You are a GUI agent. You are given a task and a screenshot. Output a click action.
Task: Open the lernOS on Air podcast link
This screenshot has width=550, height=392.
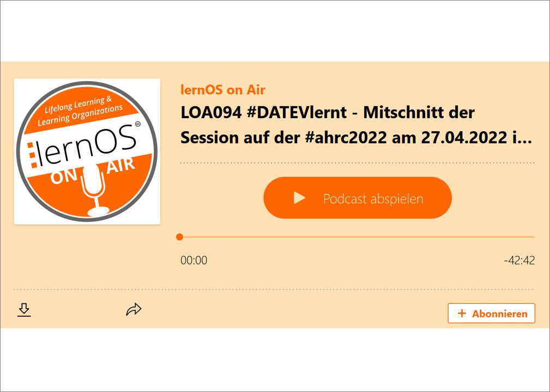point(223,90)
